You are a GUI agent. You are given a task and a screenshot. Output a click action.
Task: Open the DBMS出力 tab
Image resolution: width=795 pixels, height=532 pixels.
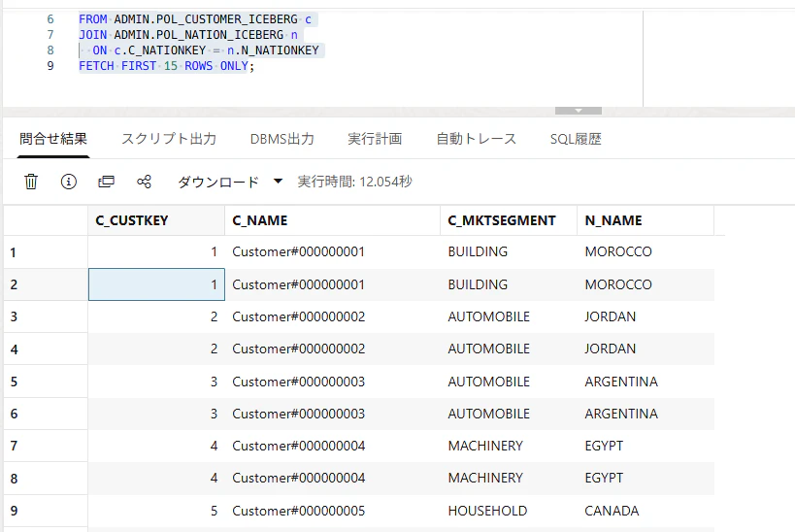tap(282, 139)
